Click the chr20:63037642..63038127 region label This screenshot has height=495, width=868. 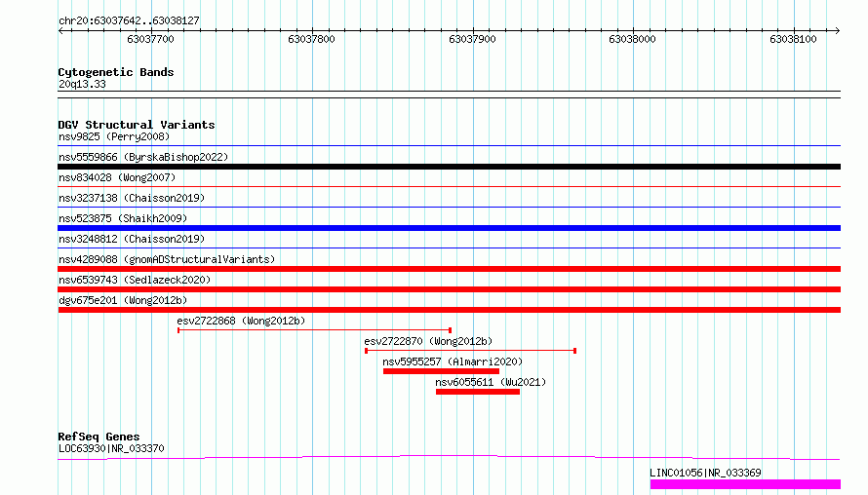click(x=129, y=20)
